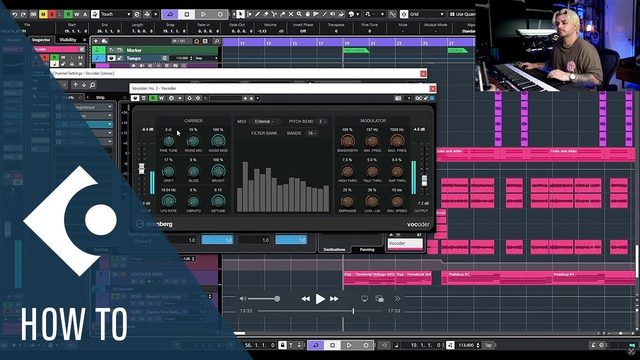Viewport: 640px width, 360px height.
Task: Click the Fine Tune knob in Carrier
Action: [168, 141]
